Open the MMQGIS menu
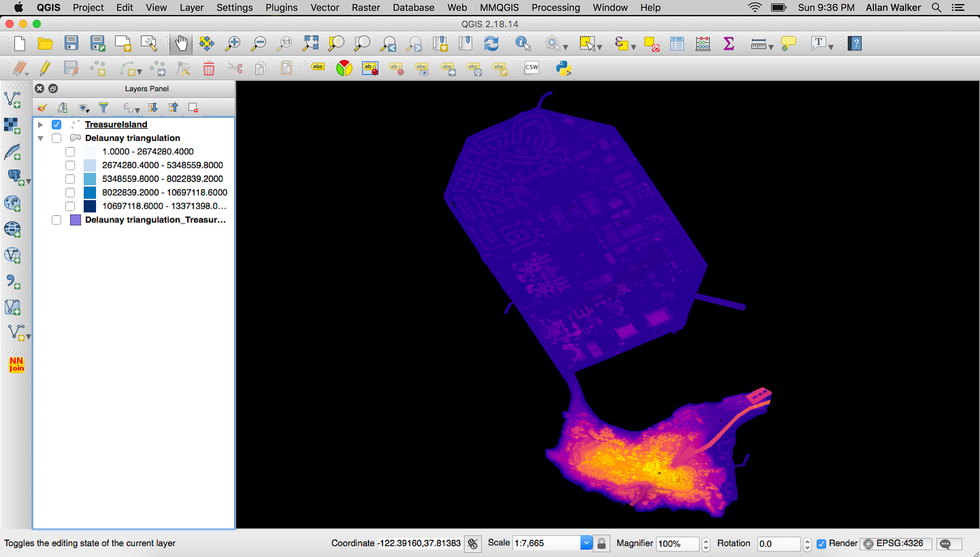980x557 pixels. pyautogui.click(x=499, y=7)
